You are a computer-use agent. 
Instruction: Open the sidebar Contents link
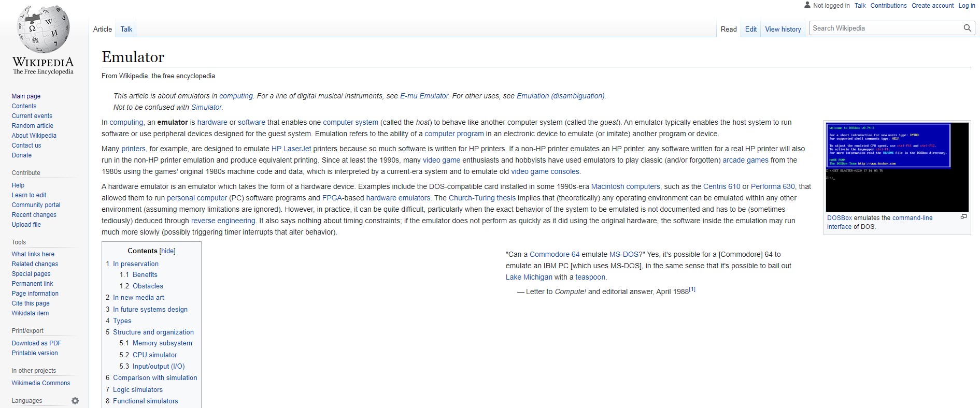(24, 106)
